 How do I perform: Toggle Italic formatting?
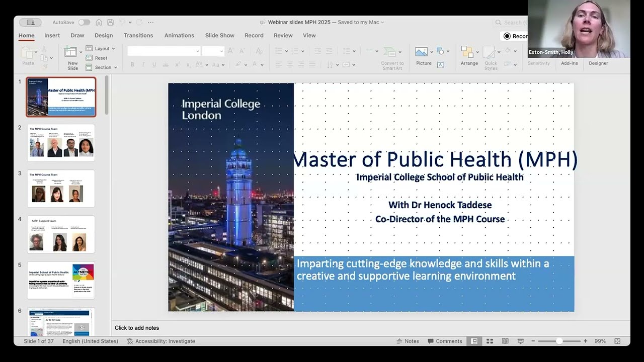click(143, 65)
